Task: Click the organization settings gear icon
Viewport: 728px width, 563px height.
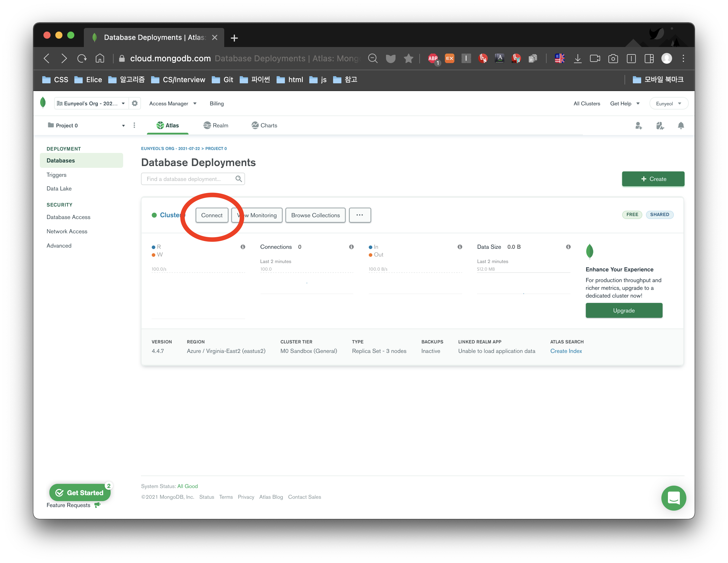Action: pyautogui.click(x=135, y=103)
